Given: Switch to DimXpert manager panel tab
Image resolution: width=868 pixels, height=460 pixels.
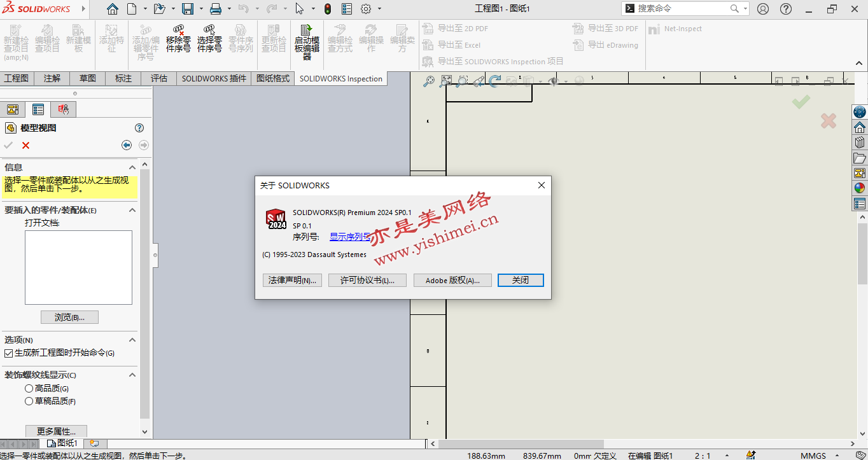Looking at the screenshot, I should click(64, 109).
